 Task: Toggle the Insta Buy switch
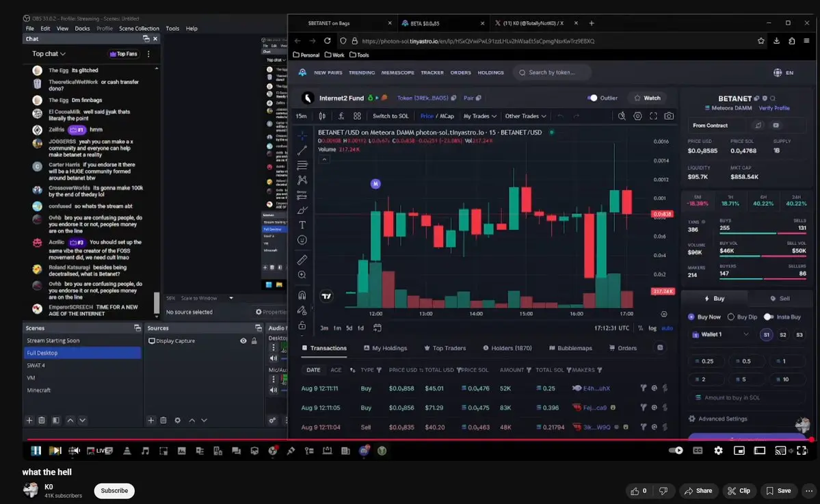click(768, 317)
